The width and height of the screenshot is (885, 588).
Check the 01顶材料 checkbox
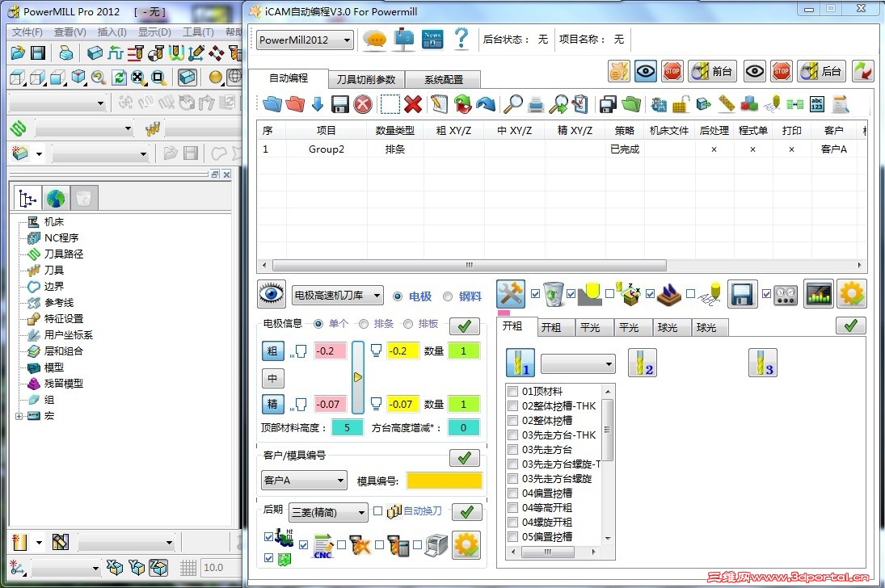(513, 391)
